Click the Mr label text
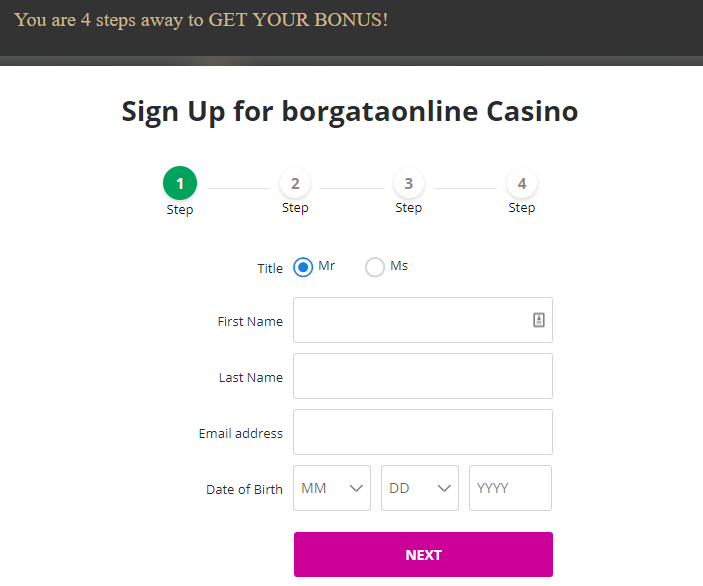The image size is (703, 586). click(x=326, y=266)
